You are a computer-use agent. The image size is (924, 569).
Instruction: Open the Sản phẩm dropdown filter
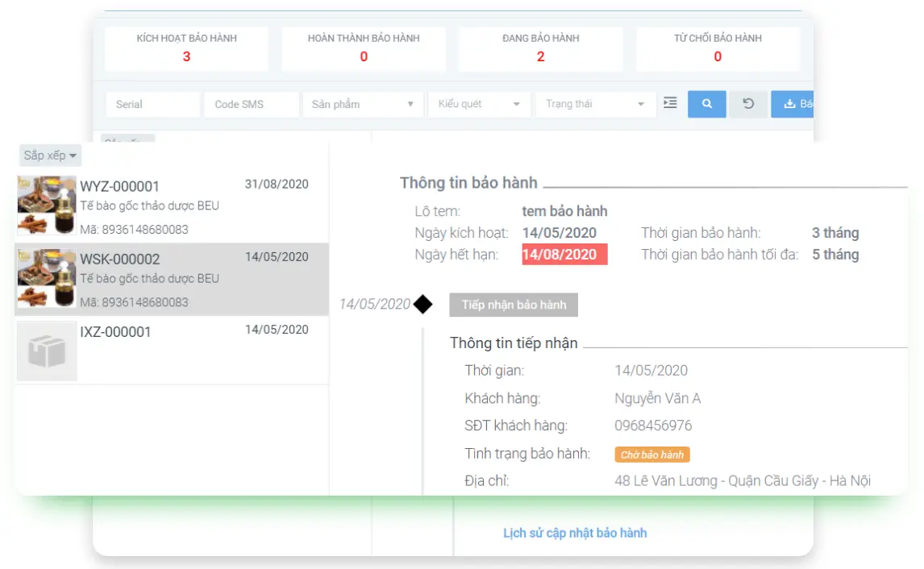click(362, 104)
